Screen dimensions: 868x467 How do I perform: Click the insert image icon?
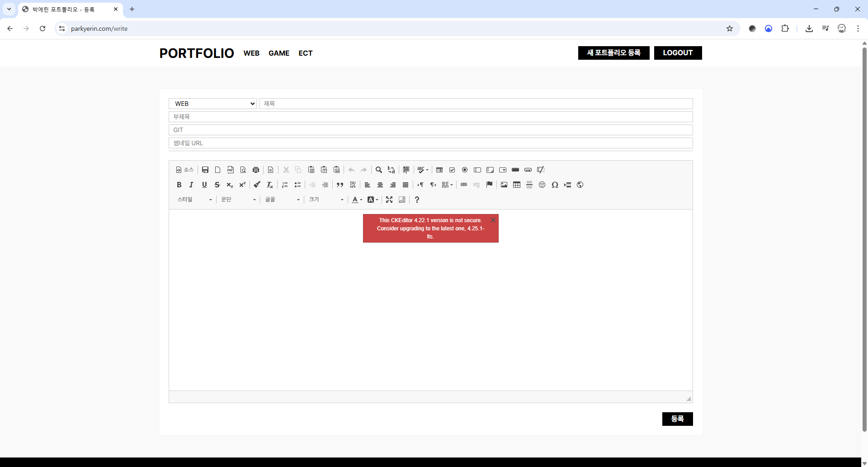tap(504, 185)
